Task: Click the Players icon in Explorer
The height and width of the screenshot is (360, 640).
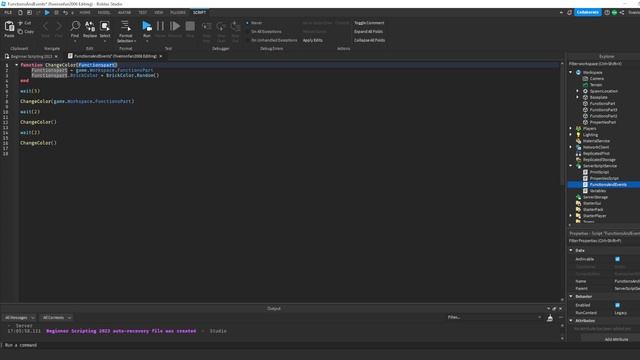Action: click(x=578, y=129)
